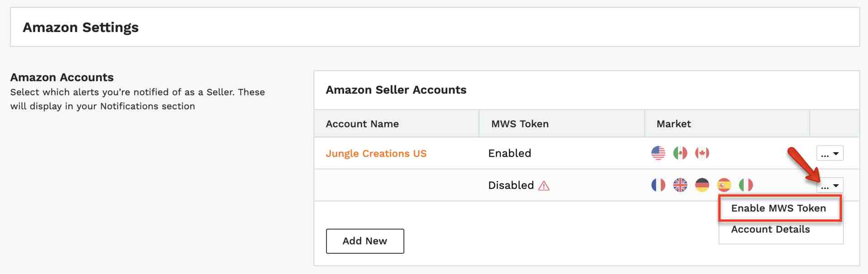Click the Germany flag icon
Screen dimensions: 868x274
[x=702, y=185]
